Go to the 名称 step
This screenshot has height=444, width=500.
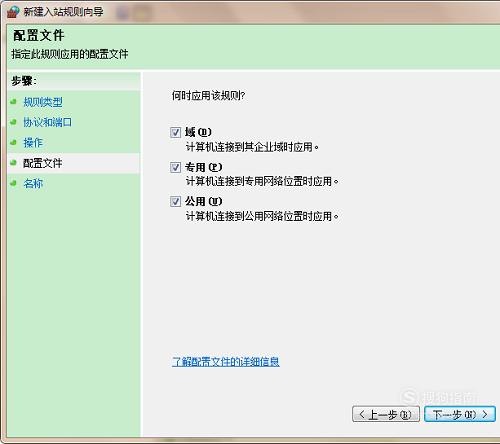[33, 183]
